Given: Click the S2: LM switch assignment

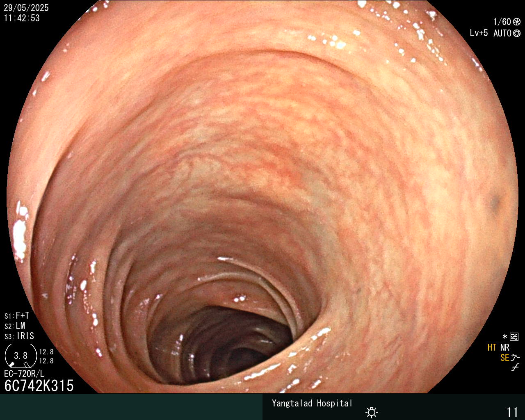Looking at the screenshot, I should [15, 326].
